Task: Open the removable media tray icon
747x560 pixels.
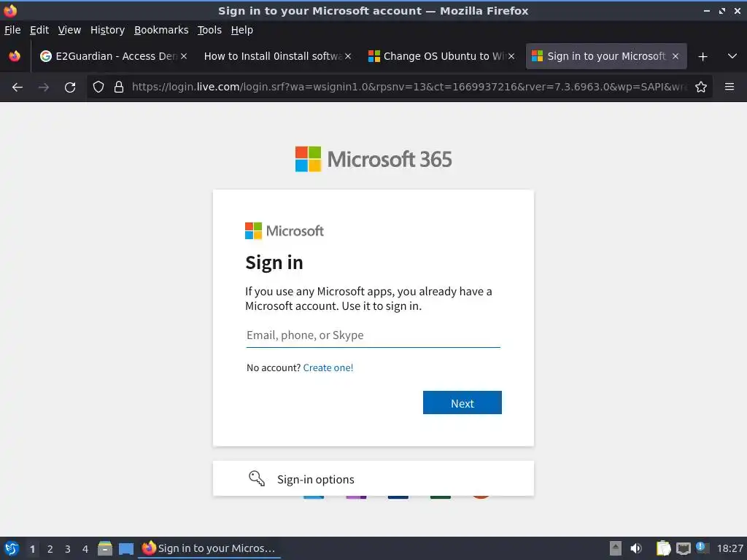Action: point(616,548)
